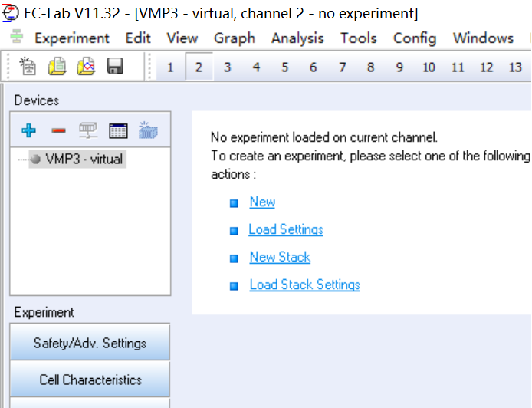Open Safety/Adv. Settings panel
The width and height of the screenshot is (532, 408).
click(x=90, y=343)
